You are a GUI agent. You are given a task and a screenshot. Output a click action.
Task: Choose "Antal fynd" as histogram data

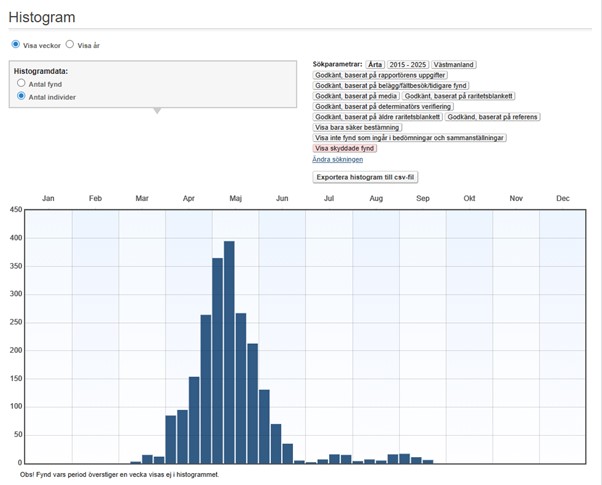pos(22,84)
